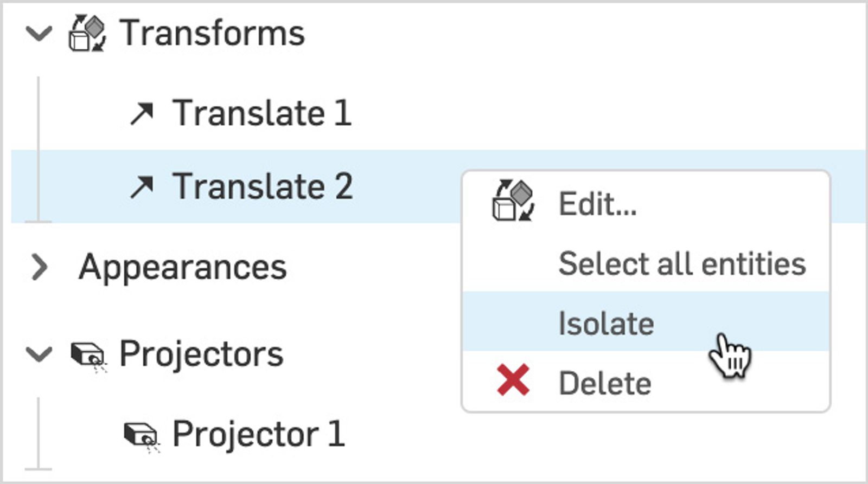Click the Projector 1 icon
The width and height of the screenshot is (868, 484).
pyautogui.click(x=141, y=435)
